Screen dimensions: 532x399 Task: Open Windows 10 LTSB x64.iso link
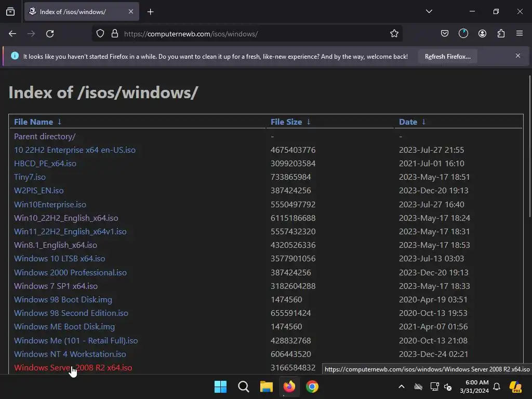[x=59, y=259]
